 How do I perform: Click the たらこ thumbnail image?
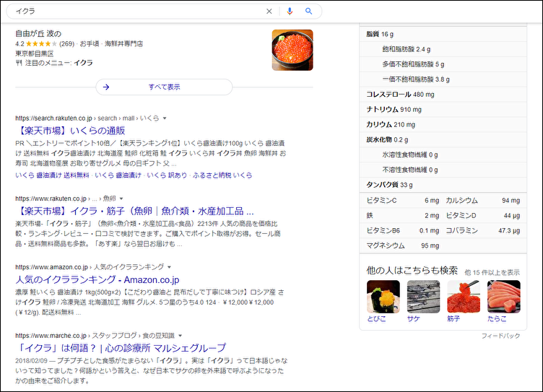(x=503, y=297)
